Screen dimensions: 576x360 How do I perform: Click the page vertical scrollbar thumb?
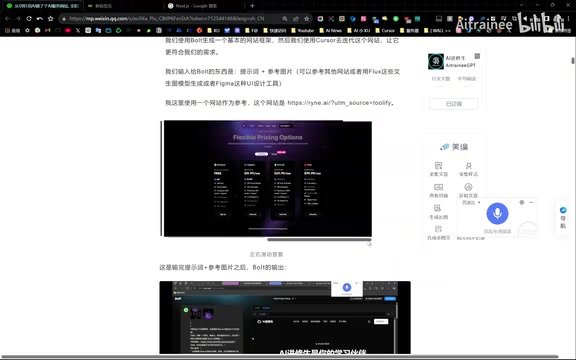click(573, 61)
